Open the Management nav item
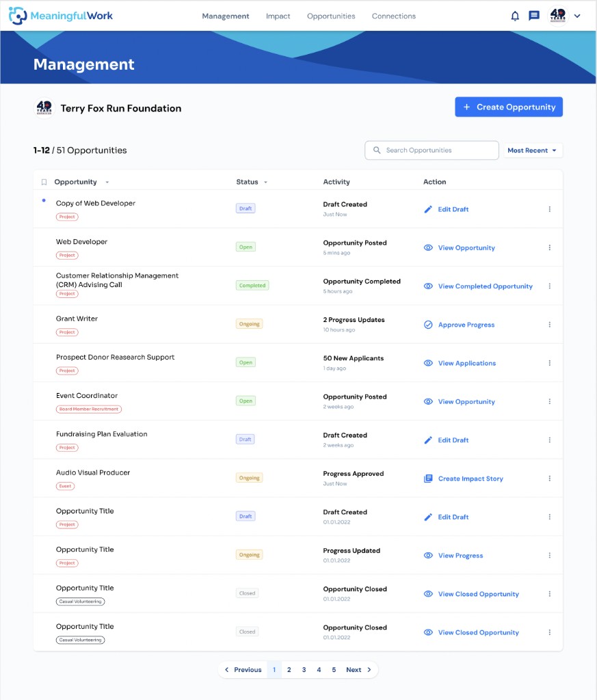 tap(226, 16)
